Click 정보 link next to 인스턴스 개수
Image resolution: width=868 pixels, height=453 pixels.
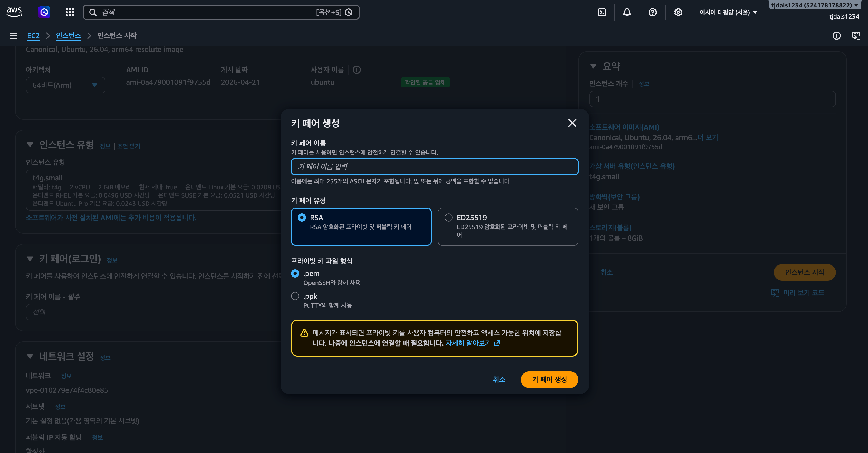click(644, 84)
